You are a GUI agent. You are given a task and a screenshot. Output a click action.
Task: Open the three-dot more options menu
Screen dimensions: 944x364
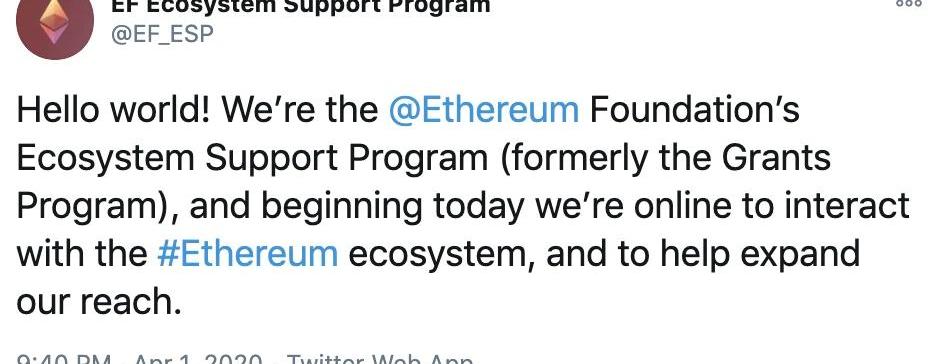point(909,3)
